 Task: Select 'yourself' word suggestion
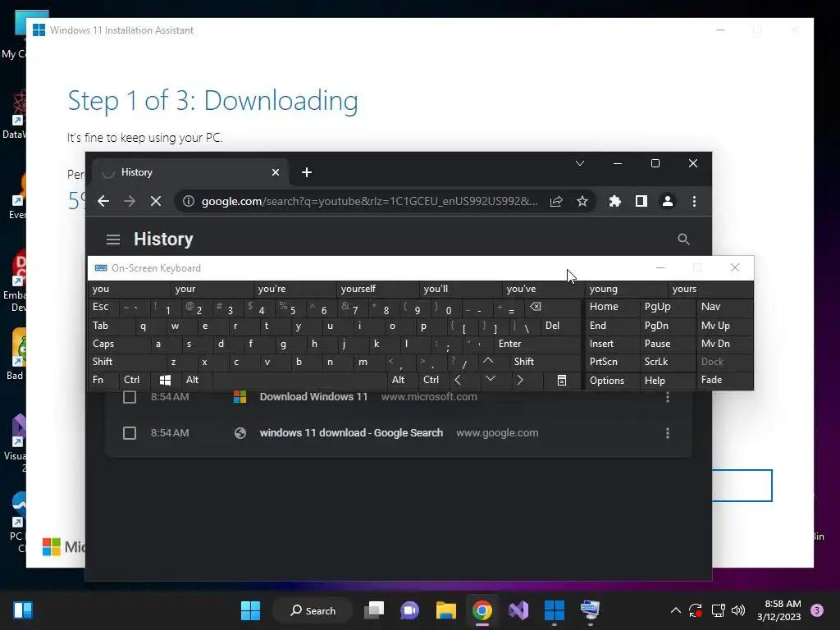coord(377,289)
